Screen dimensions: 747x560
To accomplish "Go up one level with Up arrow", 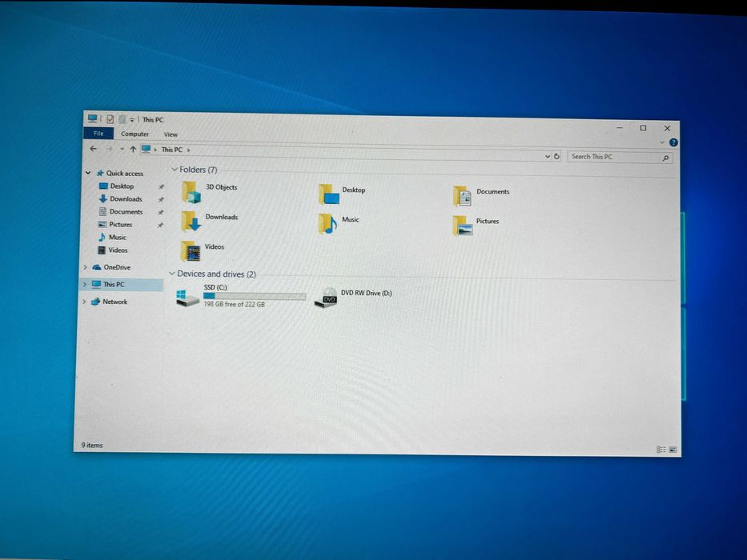I will (x=133, y=150).
